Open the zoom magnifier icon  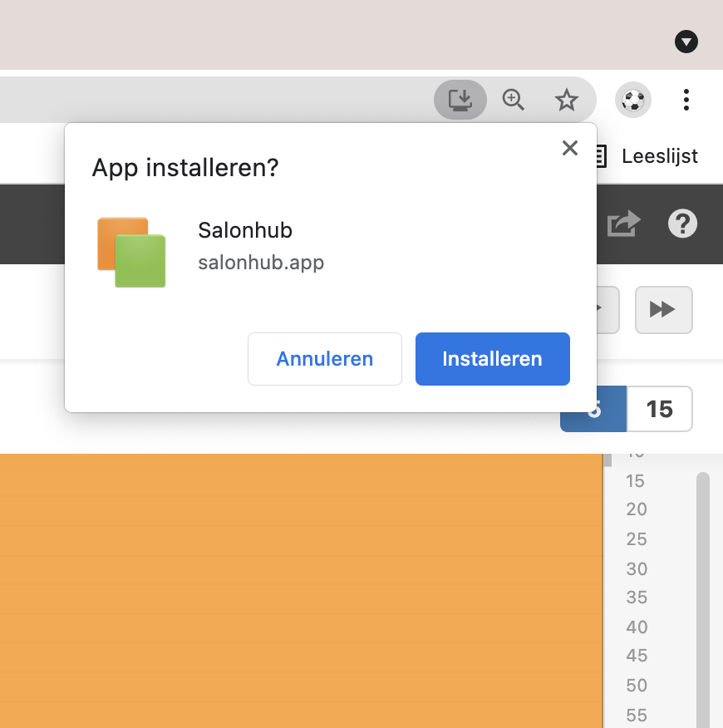pyautogui.click(x=514, y=101)
